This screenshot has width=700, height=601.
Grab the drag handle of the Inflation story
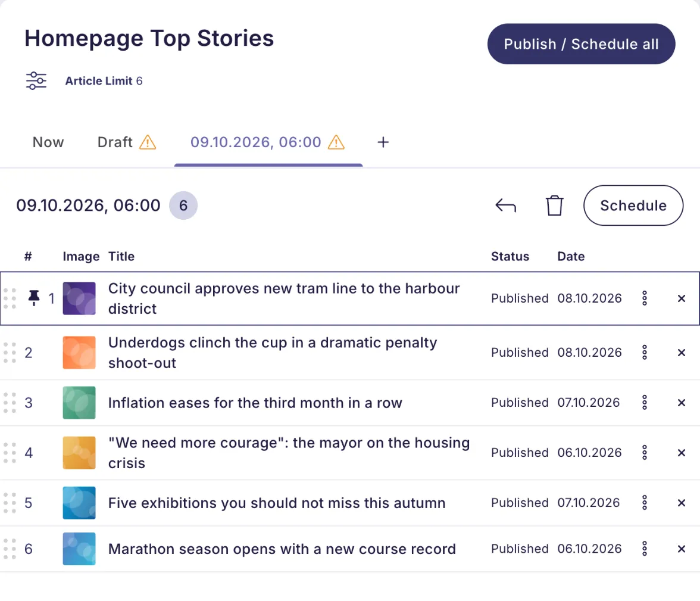pos(10,403)
